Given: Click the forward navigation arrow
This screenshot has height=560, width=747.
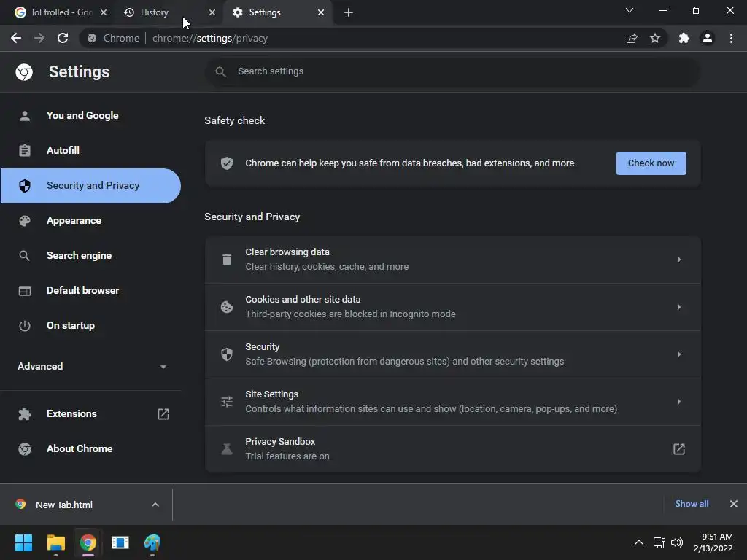Looking at the screenshot, I should click(39, 38).
